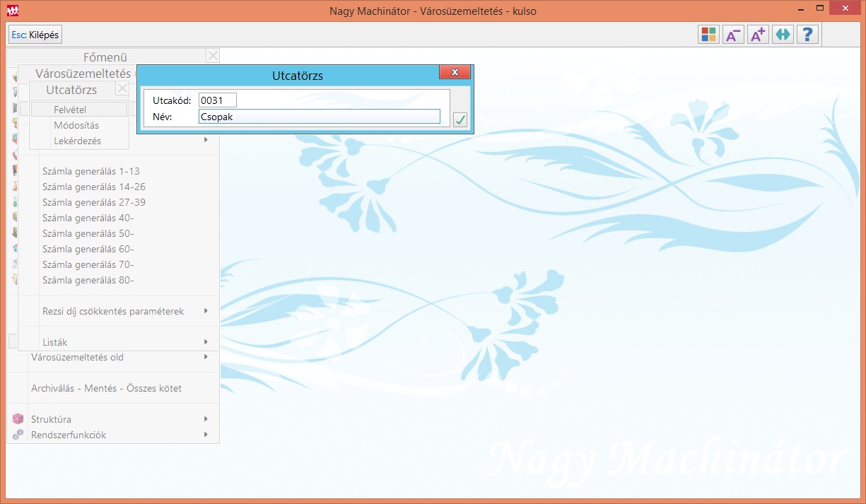This screenshot has width=866, height=504.
Task: Open the Rezsi díj csökkentés paraméterek submenu
Action: tap(113, 311)
